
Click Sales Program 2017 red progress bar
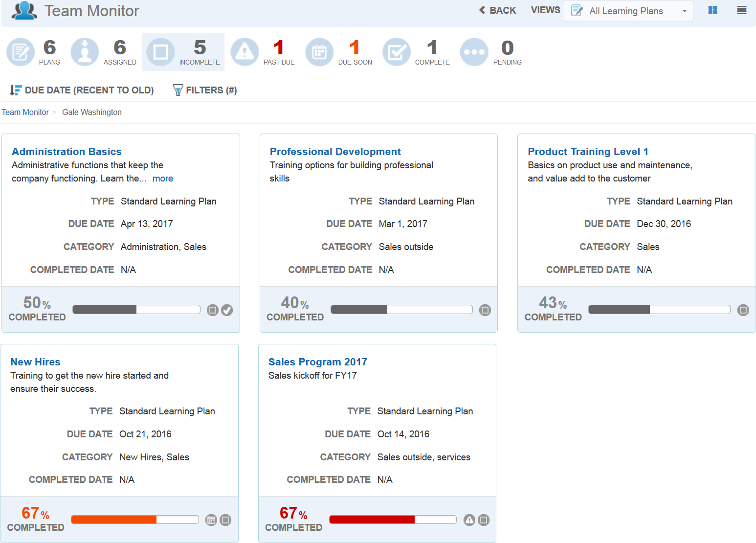tap(393, 520)
